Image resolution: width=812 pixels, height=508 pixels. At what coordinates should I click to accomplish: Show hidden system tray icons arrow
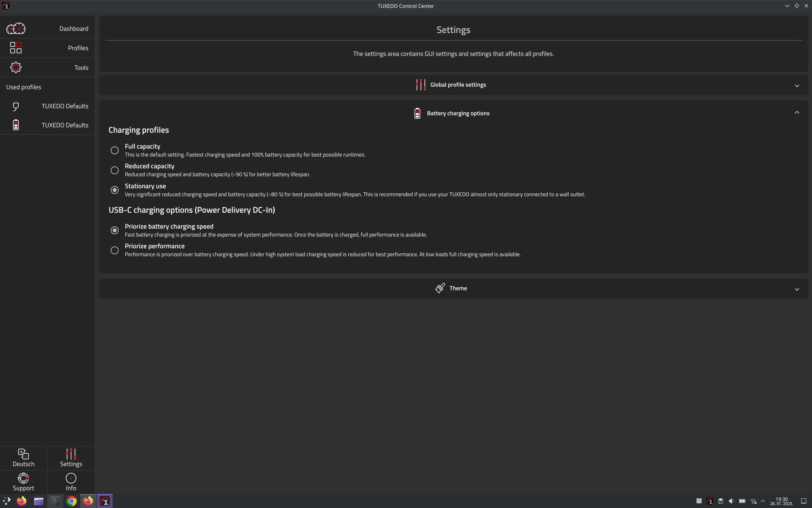[763, 501]
